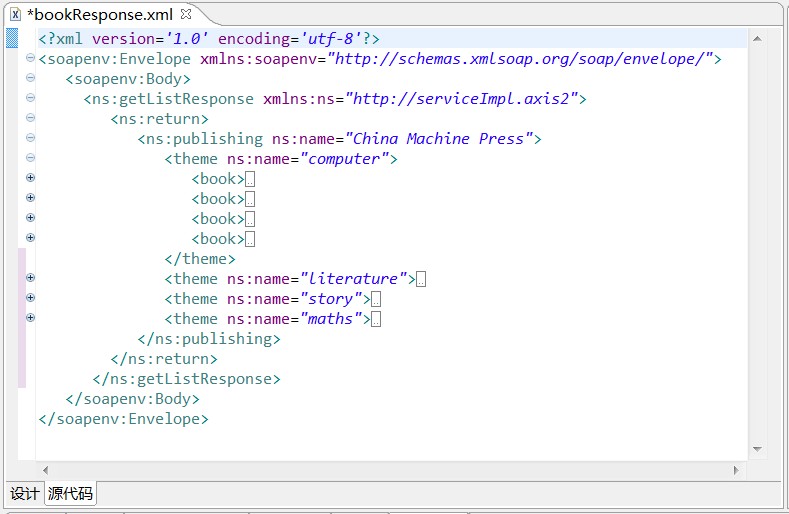Click the closing </ns:return> tag
Image resolution: width=789 pixels, height=514 pixels.
click(164, 359)
